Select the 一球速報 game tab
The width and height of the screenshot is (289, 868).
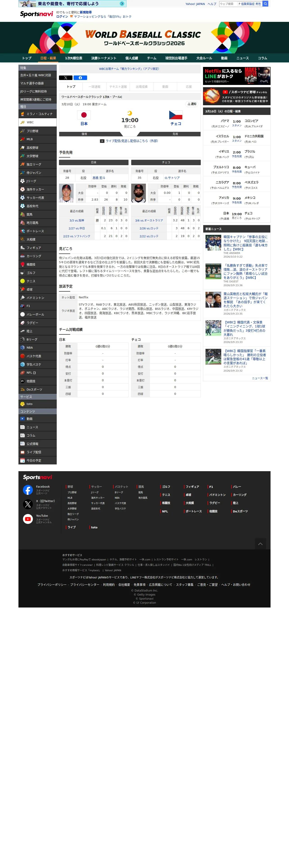pos(95,87)
